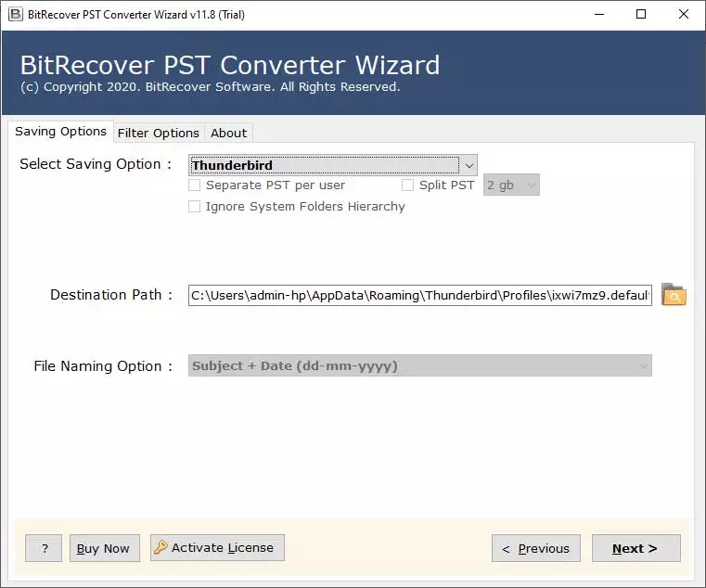Click the copyright 2020 BitRecover Software line
Screen dimensions: 706x588
pos(211,87)
